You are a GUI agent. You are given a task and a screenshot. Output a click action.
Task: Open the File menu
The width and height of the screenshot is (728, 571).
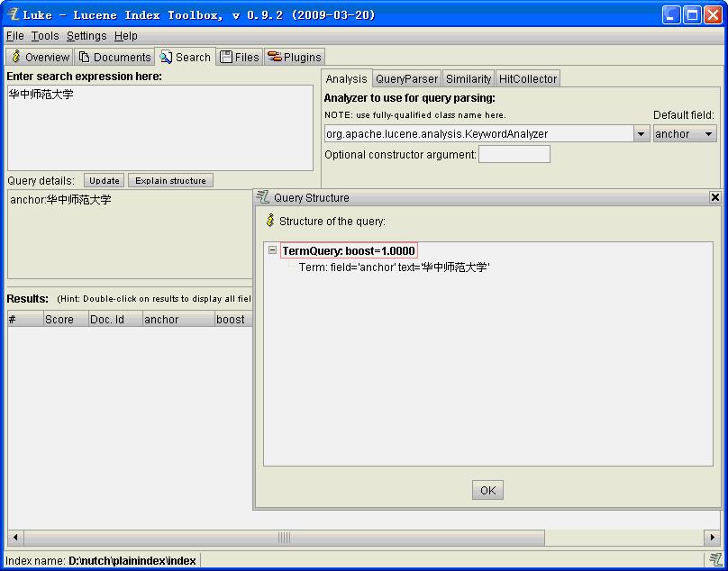coord(14,36)
